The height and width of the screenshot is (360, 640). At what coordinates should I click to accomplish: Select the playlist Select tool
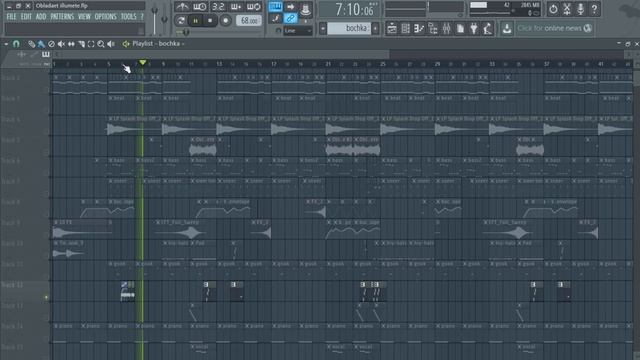coord(91,44)
